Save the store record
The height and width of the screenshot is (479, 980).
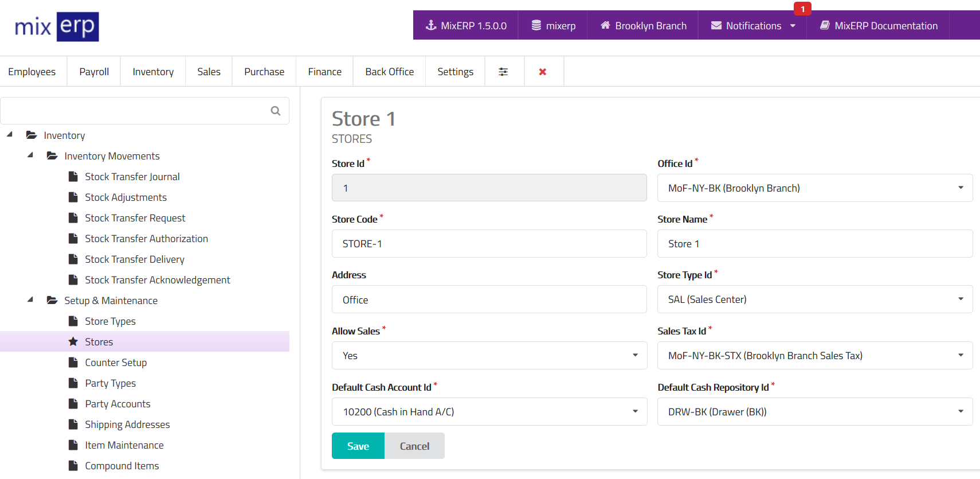(x=358, y=446)
